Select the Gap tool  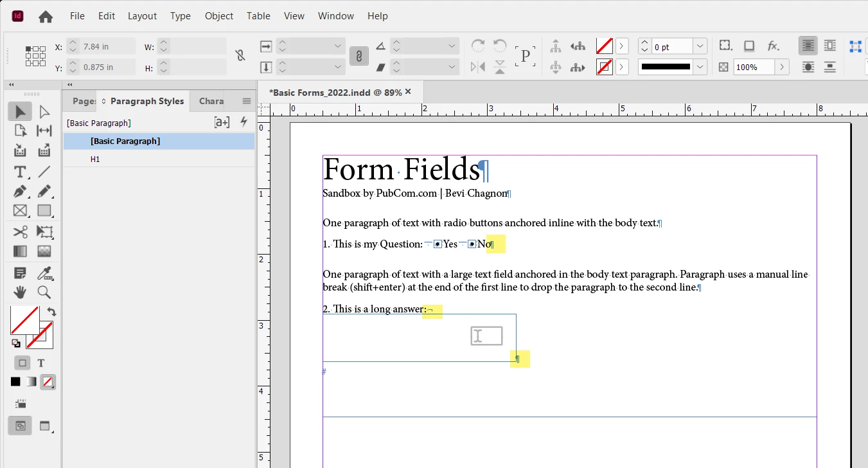pos(44,131)
